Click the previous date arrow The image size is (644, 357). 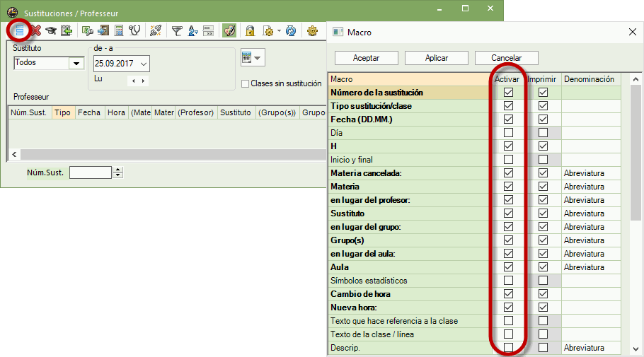134,81
